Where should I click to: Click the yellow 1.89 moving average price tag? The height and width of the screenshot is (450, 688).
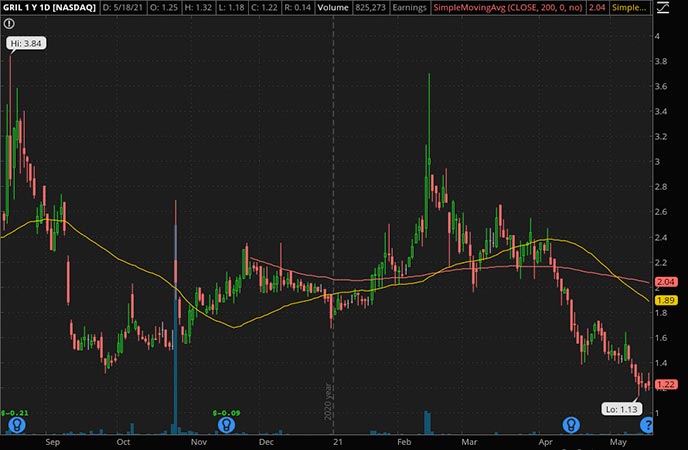(666, 300)
